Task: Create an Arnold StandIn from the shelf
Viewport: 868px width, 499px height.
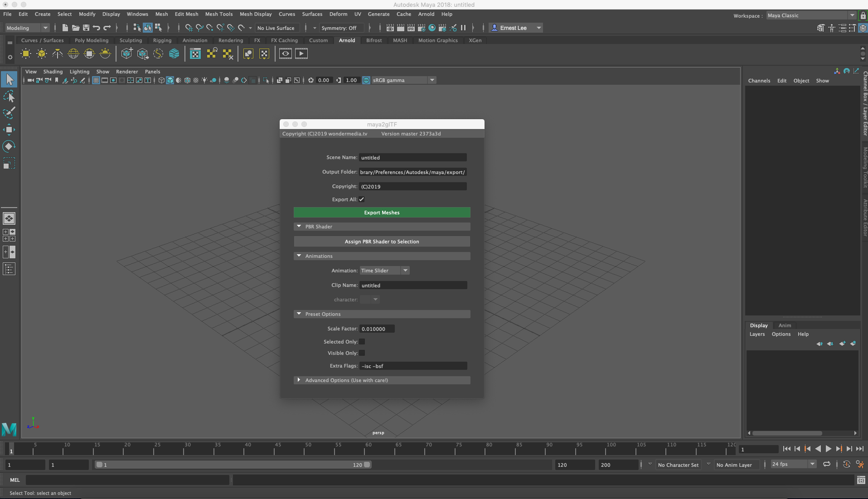Action: [127, 53]
